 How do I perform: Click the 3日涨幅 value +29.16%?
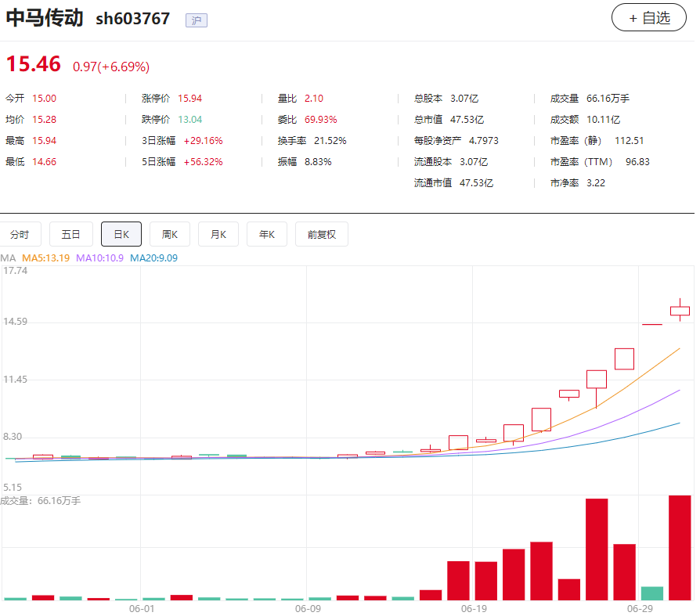point(203,141)
